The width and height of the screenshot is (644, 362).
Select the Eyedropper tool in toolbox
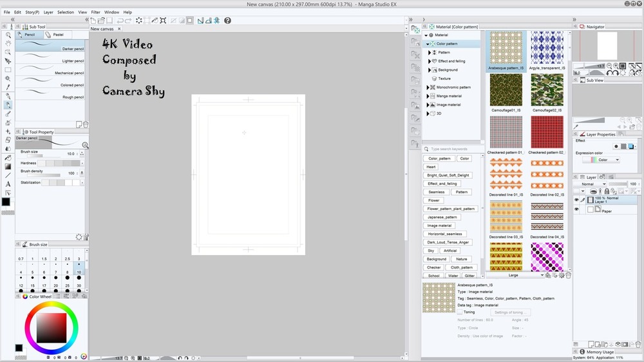tap(8, 87)
